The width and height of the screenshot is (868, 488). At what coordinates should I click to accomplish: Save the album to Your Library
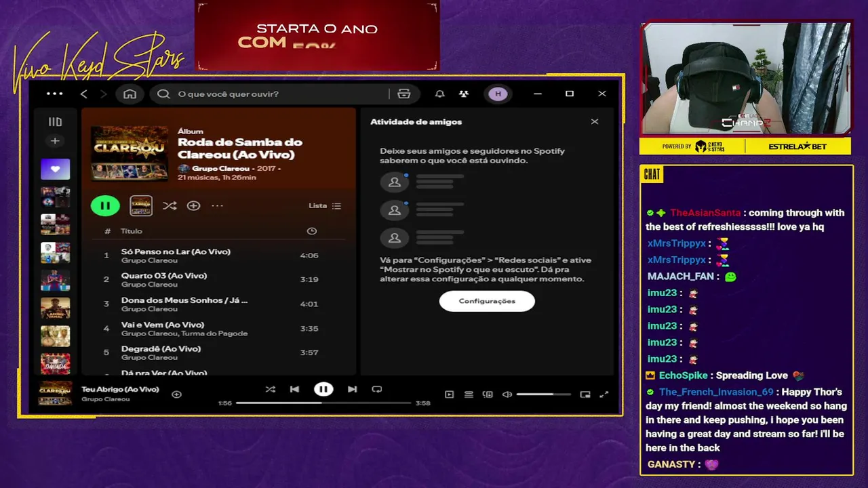(x=193, y=205)
